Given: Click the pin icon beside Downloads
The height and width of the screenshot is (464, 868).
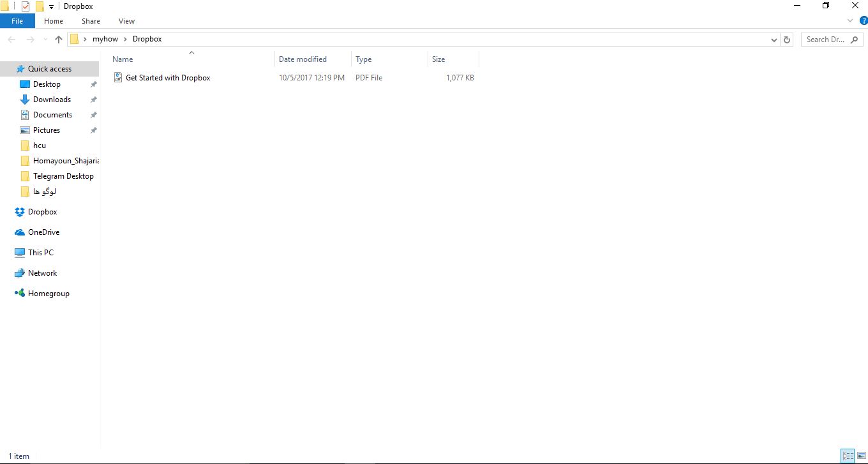Looking at the screenshot, I should coord(93,100).
